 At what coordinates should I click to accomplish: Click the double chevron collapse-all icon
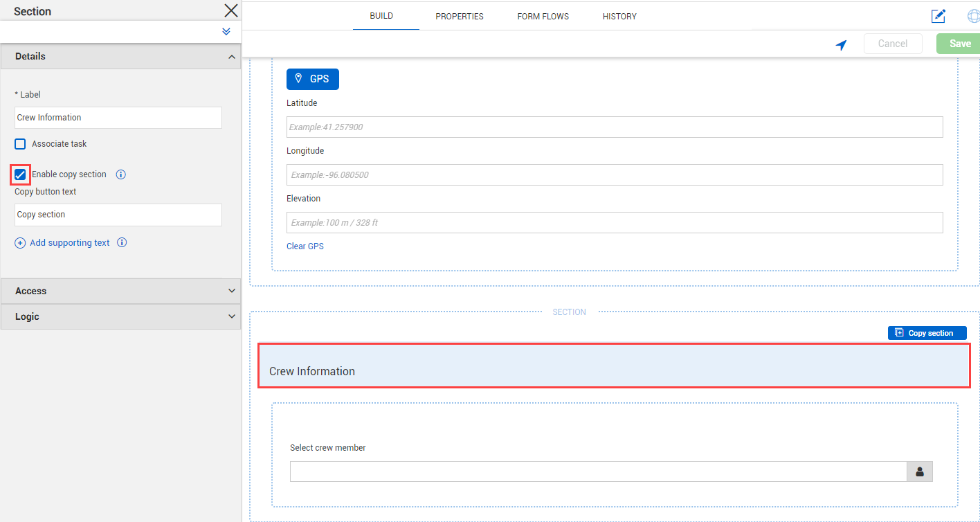point(226,32)
